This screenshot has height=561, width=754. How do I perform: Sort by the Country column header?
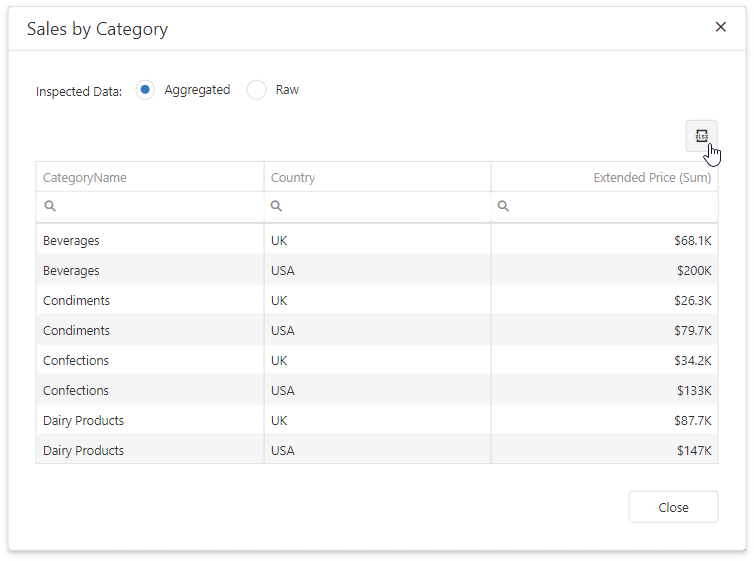tap(293, 177)
